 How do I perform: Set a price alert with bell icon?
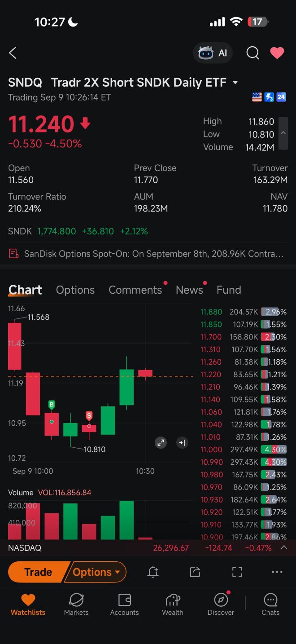[153, 572]
